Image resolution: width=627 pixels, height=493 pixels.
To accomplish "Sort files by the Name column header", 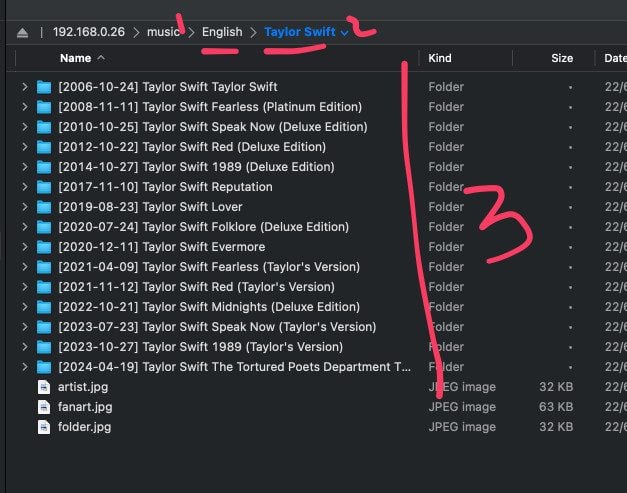I will coord(75,59).
